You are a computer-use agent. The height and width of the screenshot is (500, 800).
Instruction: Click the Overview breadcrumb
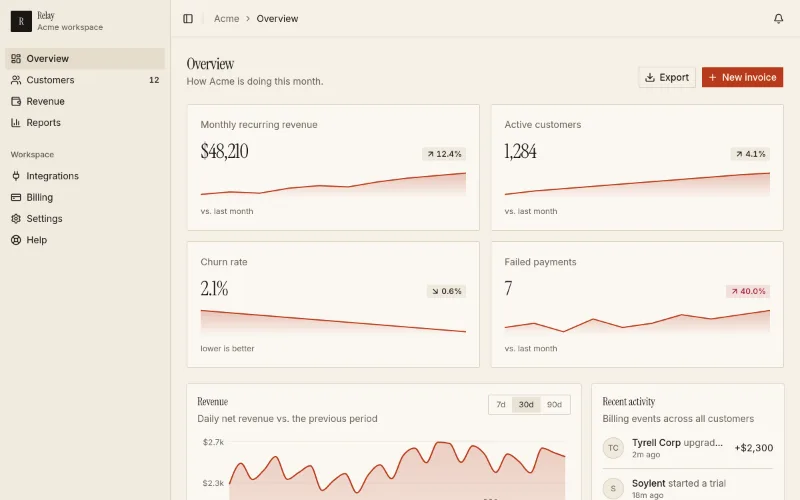(277, 18)
